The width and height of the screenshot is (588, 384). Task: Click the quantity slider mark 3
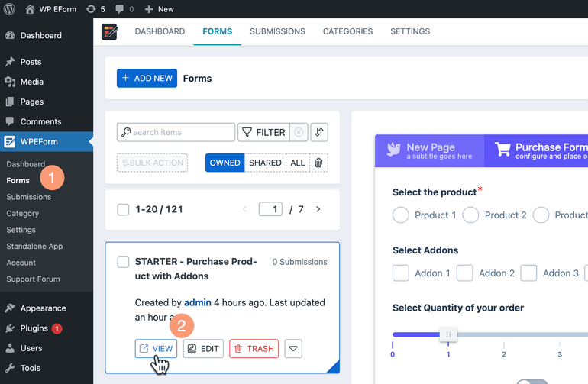(x=560, y=354)
